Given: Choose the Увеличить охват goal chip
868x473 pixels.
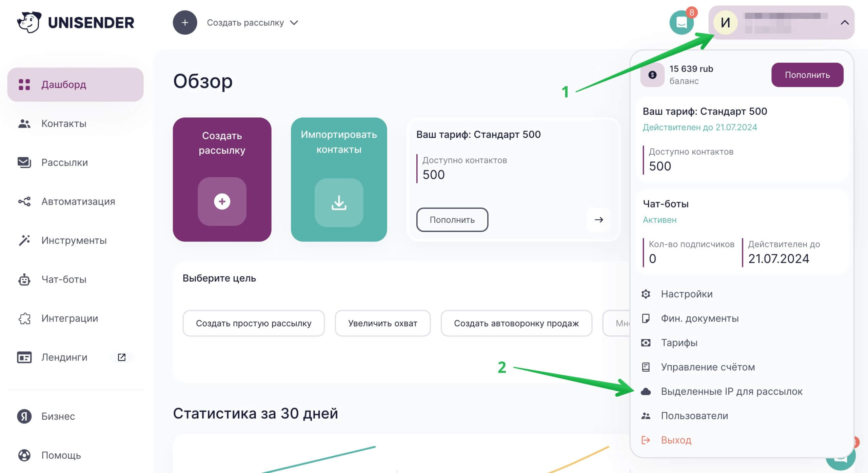Looking at the screenshot, I should click(x=382, y=323).
